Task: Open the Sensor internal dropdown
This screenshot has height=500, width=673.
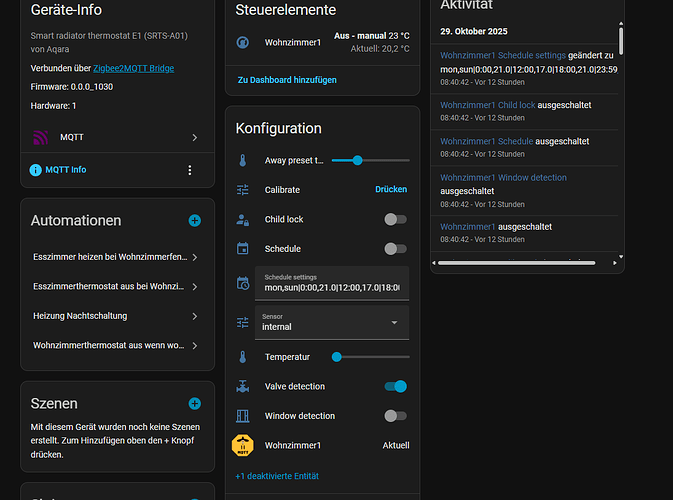Action: (332, 322)
